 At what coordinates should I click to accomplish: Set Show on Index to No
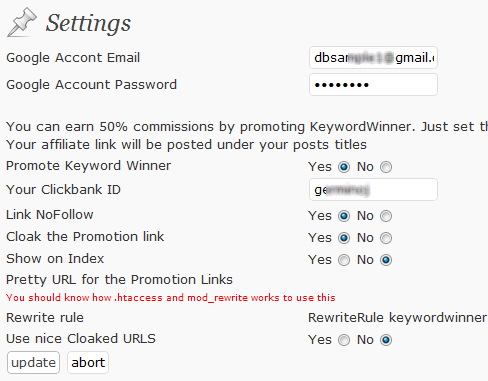386,260
